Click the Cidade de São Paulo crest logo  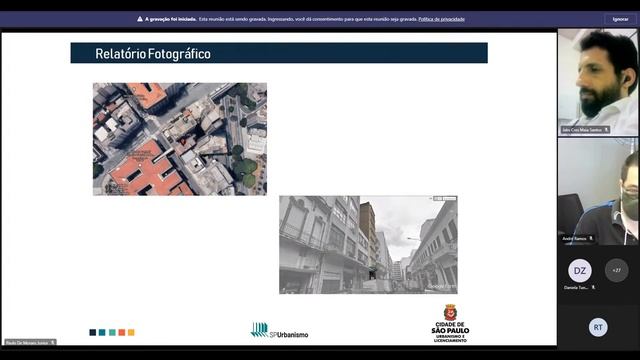click(450, 323)
